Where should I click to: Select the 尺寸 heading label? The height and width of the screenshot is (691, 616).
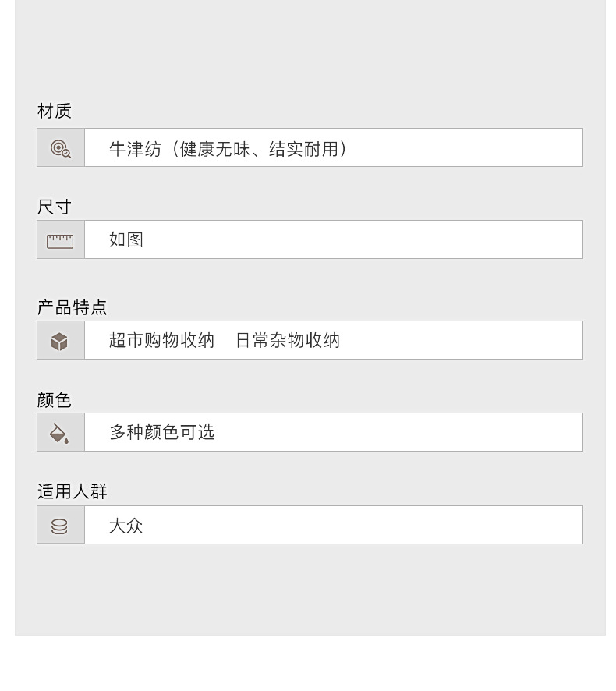[x=55, y=207]
